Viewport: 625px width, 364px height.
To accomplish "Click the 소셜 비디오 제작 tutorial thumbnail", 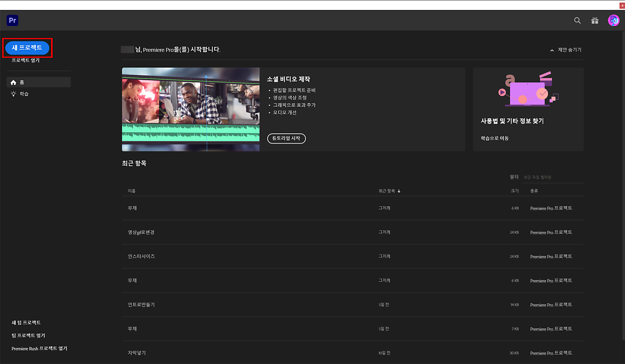I will [191, 109].
